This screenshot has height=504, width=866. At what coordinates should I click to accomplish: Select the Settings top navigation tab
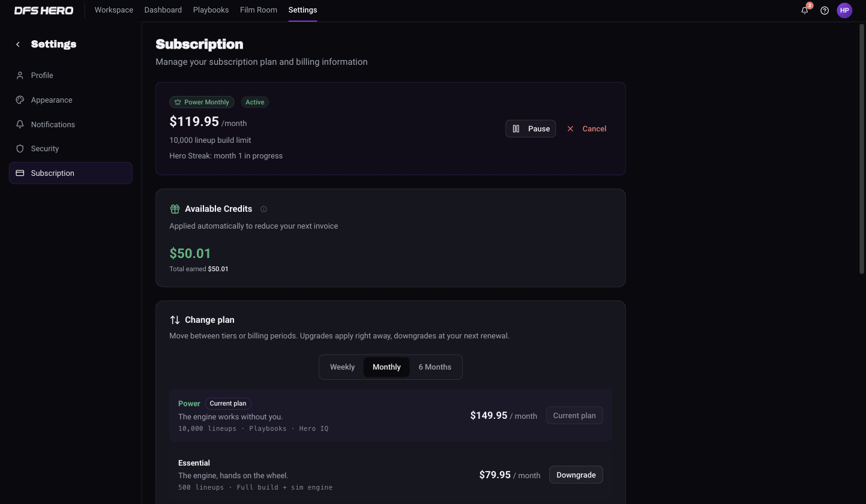302,10
